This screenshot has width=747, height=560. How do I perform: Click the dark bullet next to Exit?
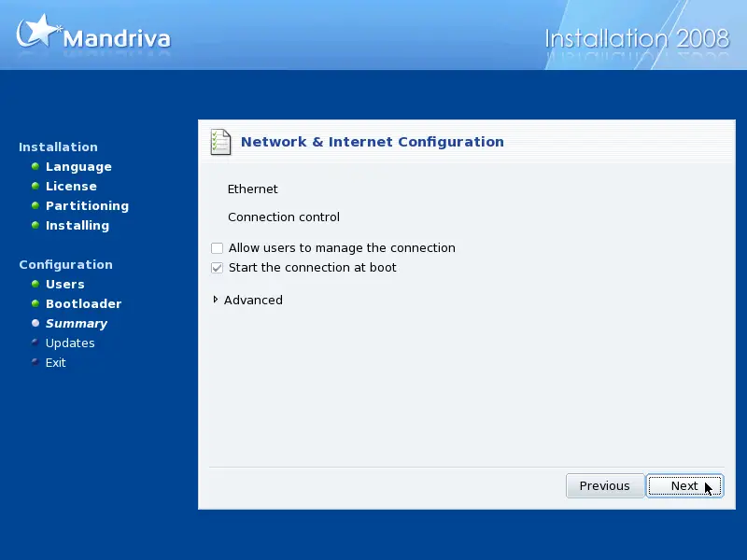[35, 361]
